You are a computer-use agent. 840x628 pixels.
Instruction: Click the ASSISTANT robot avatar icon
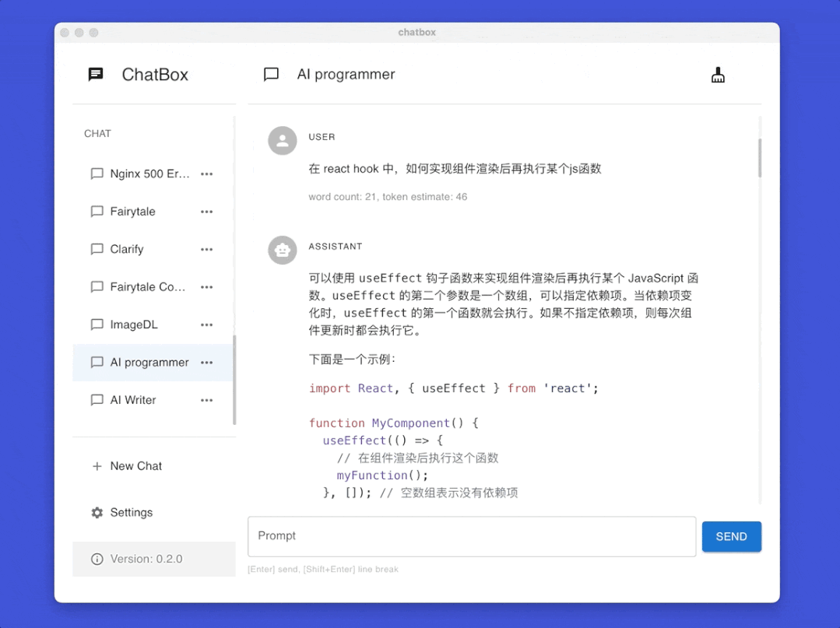pos(282,250)
